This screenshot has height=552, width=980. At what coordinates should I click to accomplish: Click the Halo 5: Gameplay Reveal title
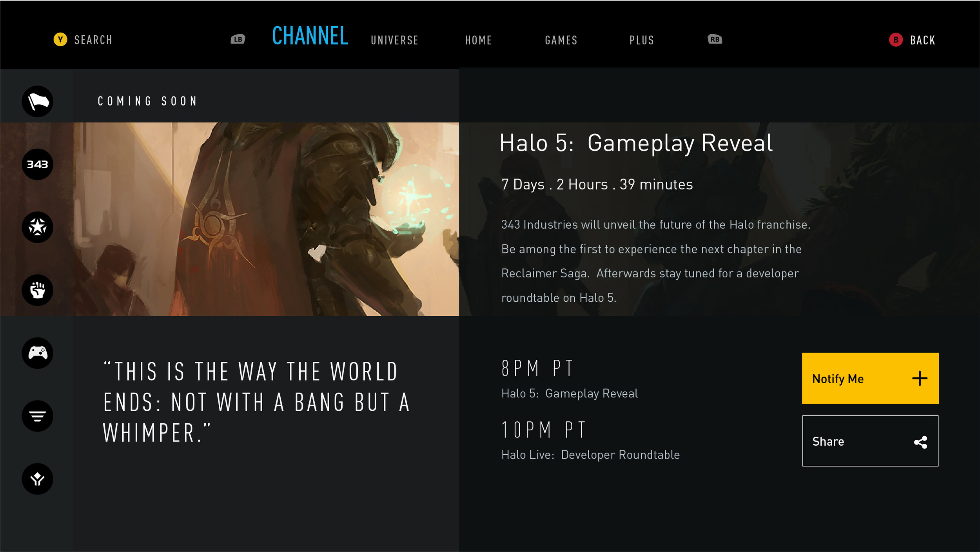[636, 143]
